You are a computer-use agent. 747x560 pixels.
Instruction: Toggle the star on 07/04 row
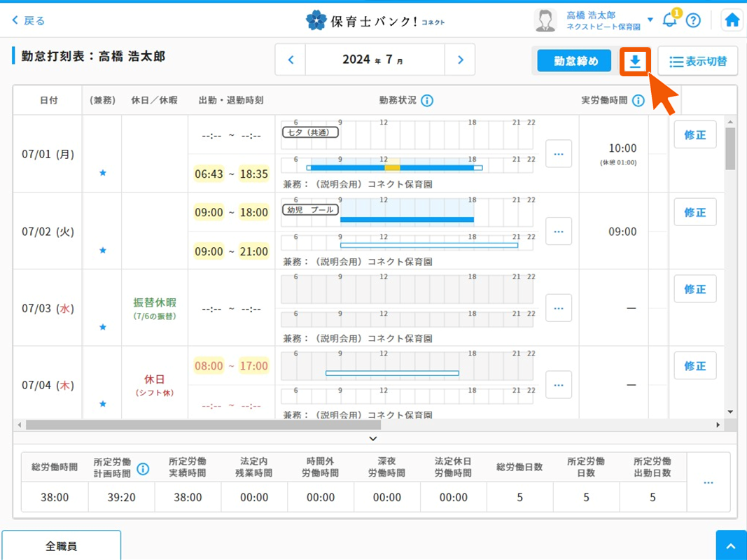[102, 404]
